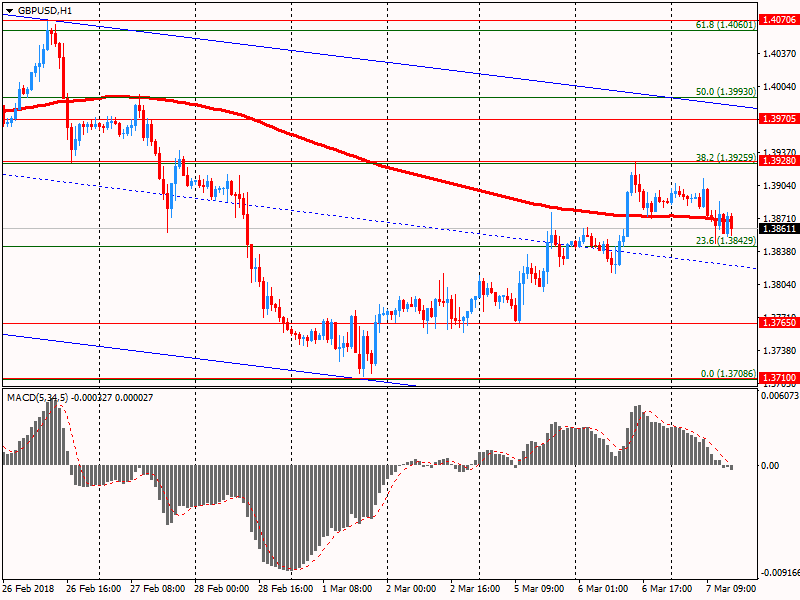Click the 7 Mar 09:00 time label

tap(731, 588)
